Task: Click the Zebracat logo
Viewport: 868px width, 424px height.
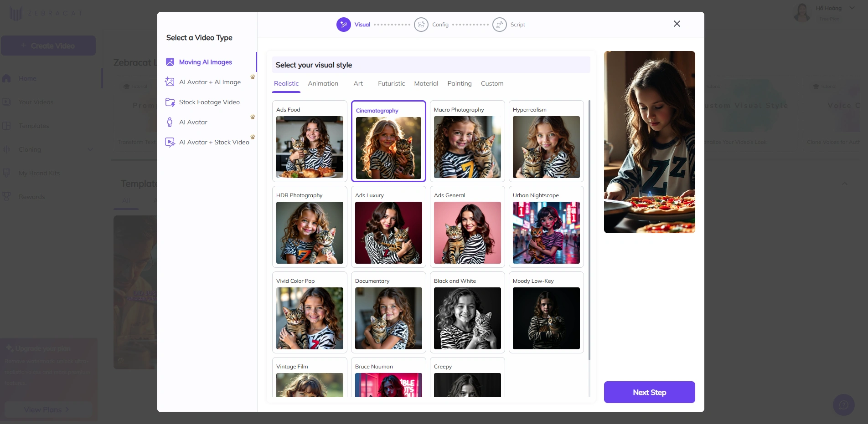Action: 46,13
